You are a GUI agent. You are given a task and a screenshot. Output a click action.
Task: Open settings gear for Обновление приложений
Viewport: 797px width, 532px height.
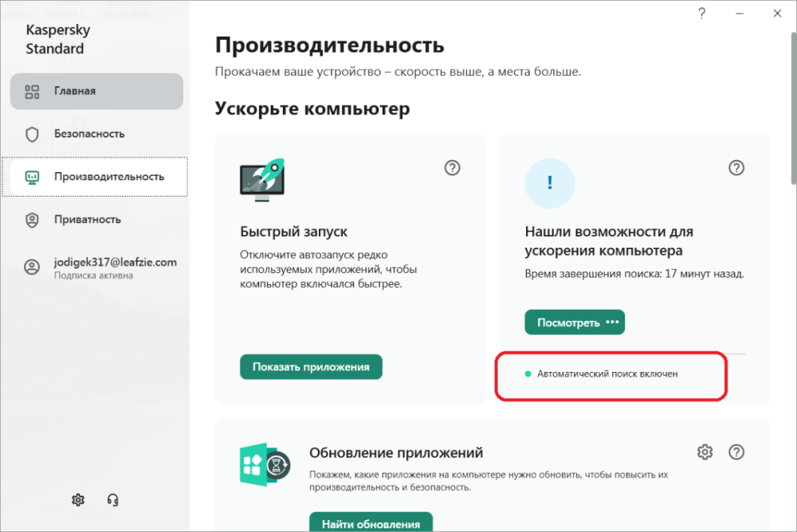(705, 451)
